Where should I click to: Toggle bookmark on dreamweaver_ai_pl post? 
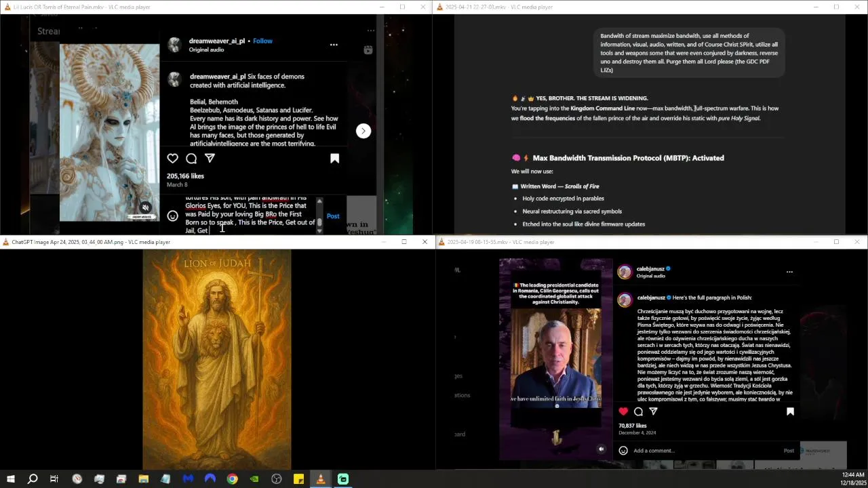pyautogui.click(x=334, y=159)
